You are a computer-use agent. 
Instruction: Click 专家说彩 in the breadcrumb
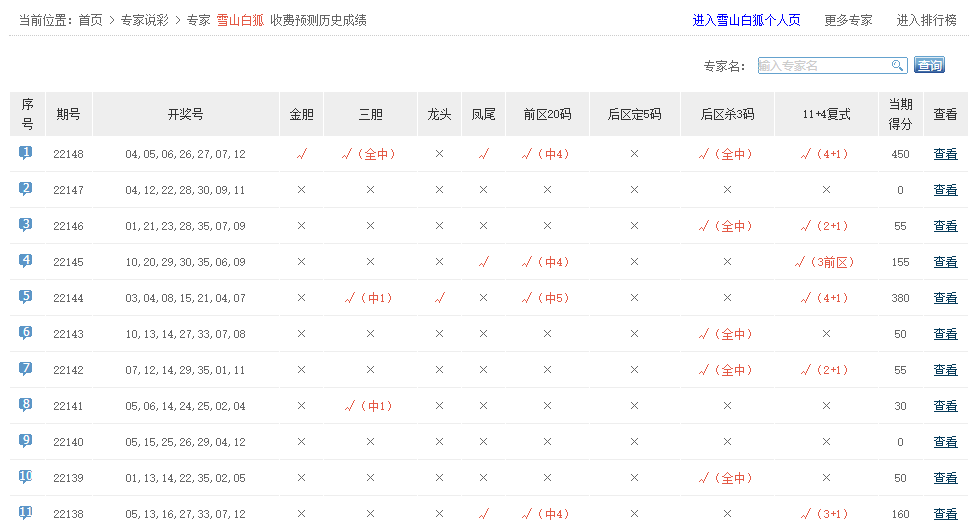pos(144,20)
